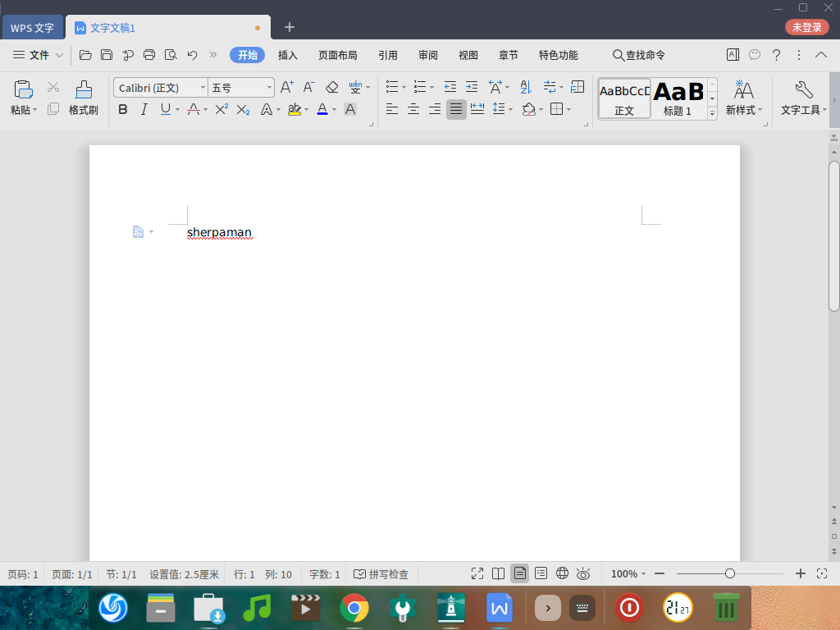Click the Copy icon below scissors

tap(53, 109)
